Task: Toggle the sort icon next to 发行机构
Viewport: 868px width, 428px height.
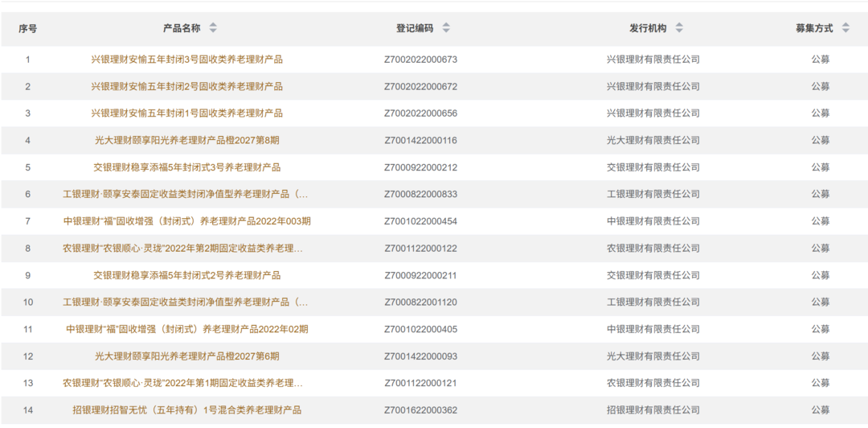Action: pyautogui.click(x=679, y=28)
